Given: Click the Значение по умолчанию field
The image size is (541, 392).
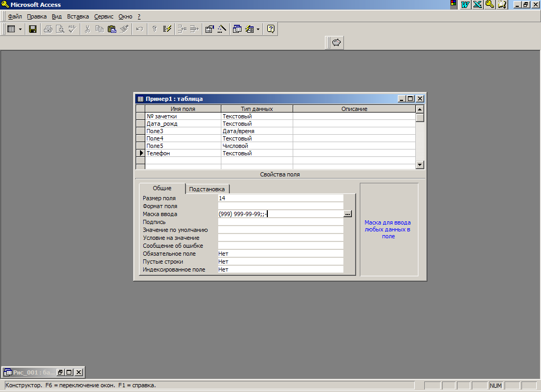Looking at the screenshot, I should click(281, 230).
